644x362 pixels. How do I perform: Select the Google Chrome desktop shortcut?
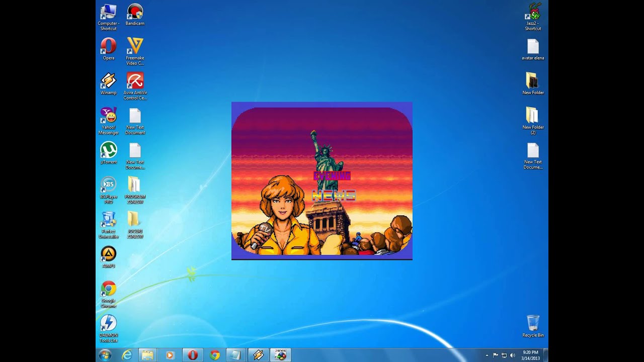point(108,295)
